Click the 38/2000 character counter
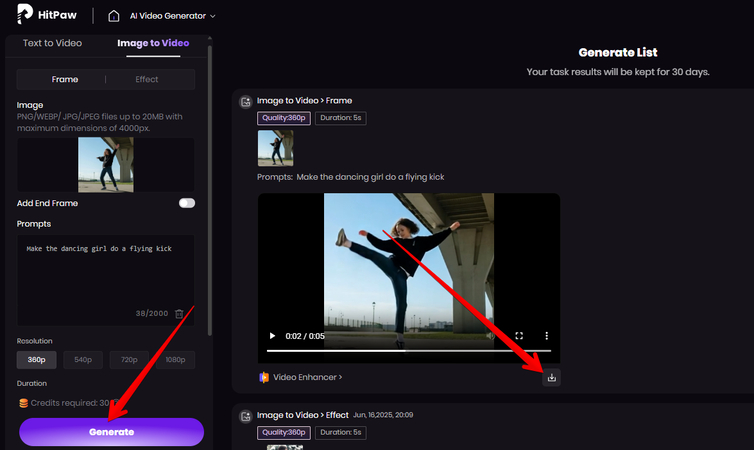 [x=152, y=313]
